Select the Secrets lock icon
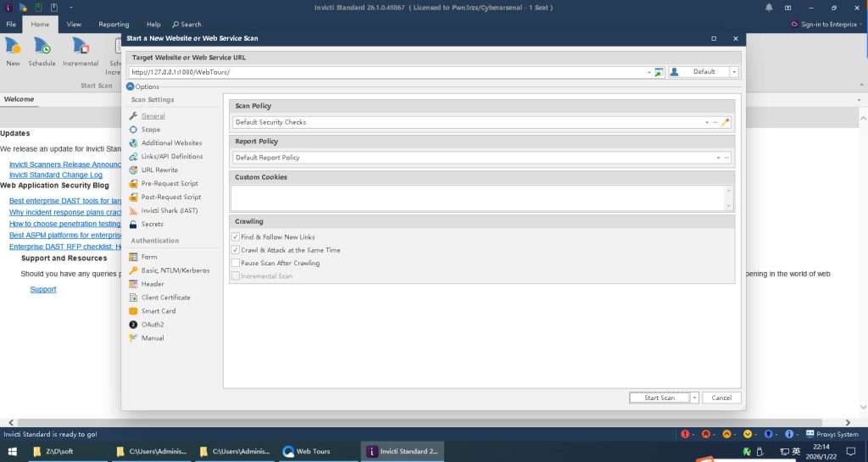Image resolution: width=868 pixels, height=462 pixels. click(133, 225)
